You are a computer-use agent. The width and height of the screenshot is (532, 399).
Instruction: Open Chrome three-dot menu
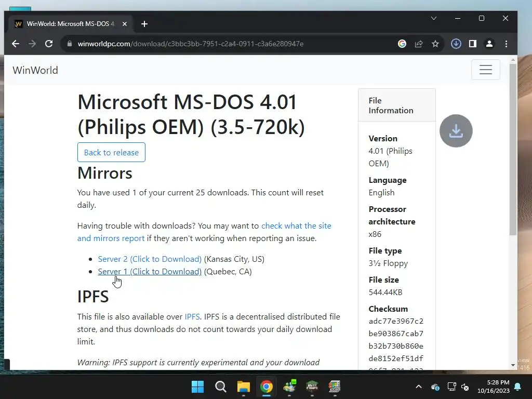506,44
